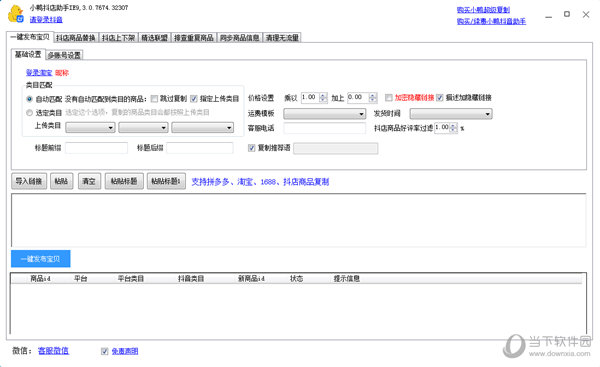Viewport: 600px width, 367px height.
Task: Uncheck the 复制推荐语 checkbox
Action: click(251, 148)
